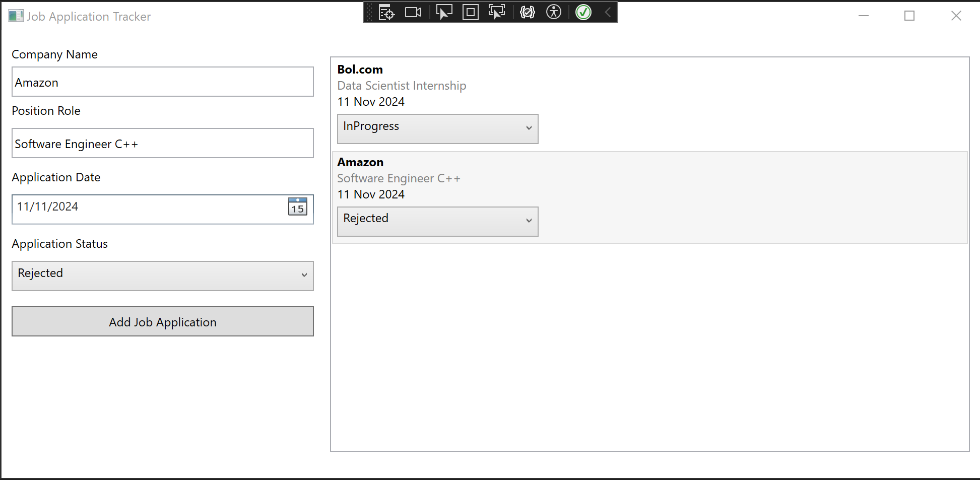
Task: Click the accessibility person icon
Action: tap(554, 12)
